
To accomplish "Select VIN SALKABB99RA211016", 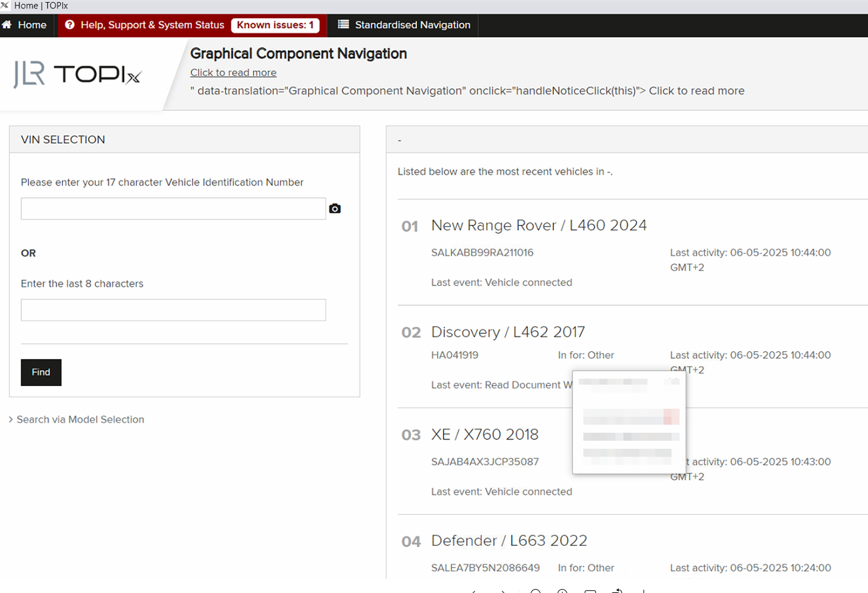I will (x=482, y=253).
